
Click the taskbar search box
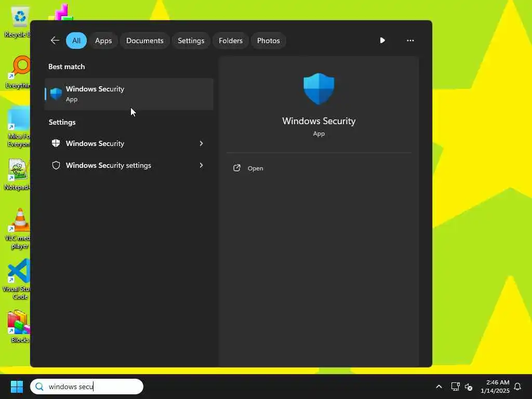tap(87, 387)
